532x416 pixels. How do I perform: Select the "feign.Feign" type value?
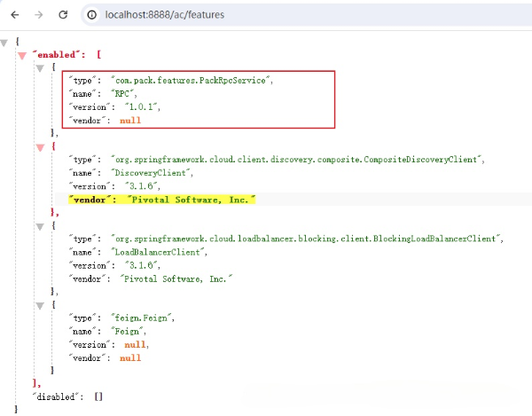[x=141, y=318]
